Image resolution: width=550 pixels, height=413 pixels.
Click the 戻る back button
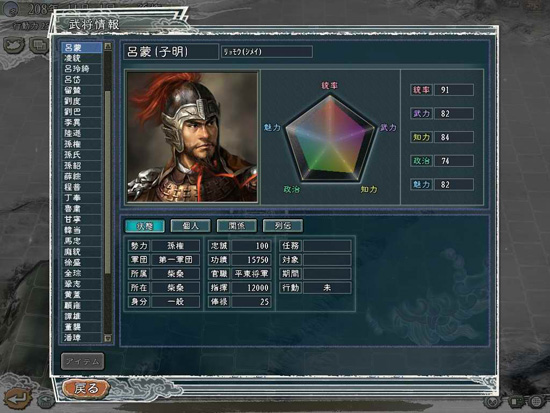pyautogui.click(x=86, y=388)
